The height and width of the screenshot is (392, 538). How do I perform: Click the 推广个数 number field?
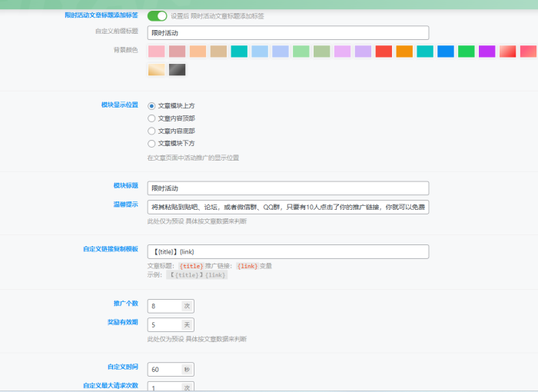coord(164,306)
